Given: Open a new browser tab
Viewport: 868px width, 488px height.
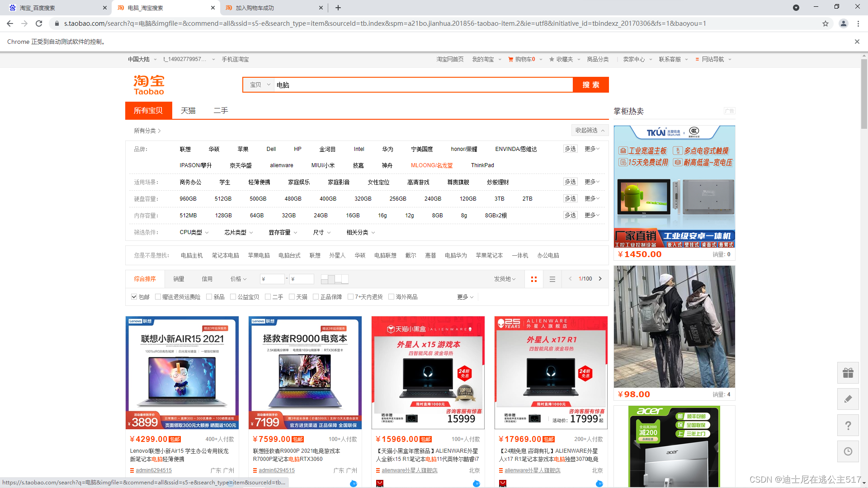Looking at the screenshot, I should (x=338, y=8).
